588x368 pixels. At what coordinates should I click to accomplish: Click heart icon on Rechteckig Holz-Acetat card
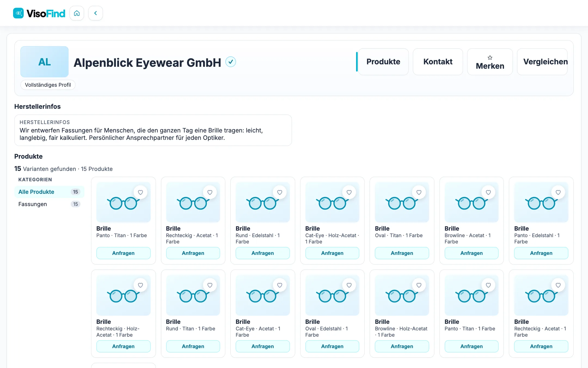click(140, 285)
